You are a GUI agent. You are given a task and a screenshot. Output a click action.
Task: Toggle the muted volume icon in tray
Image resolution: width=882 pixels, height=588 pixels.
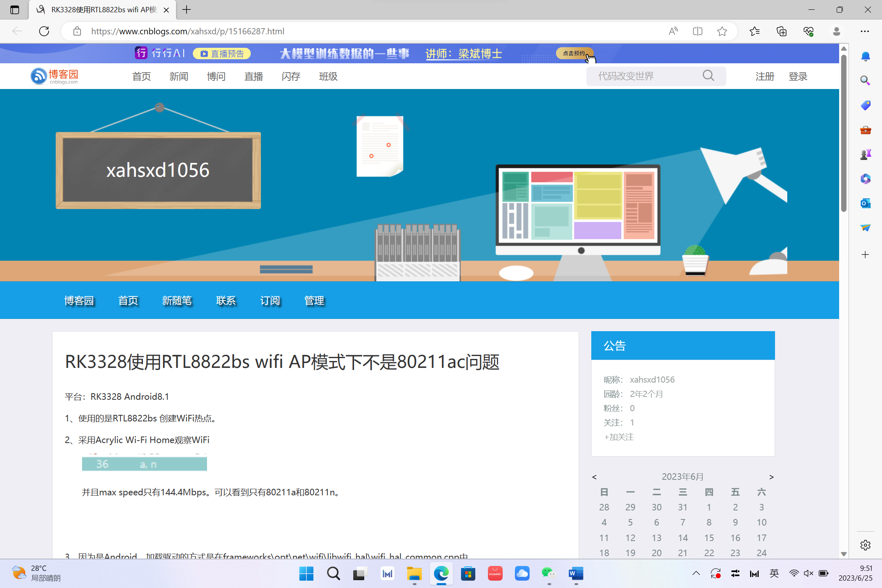point(808,573)
